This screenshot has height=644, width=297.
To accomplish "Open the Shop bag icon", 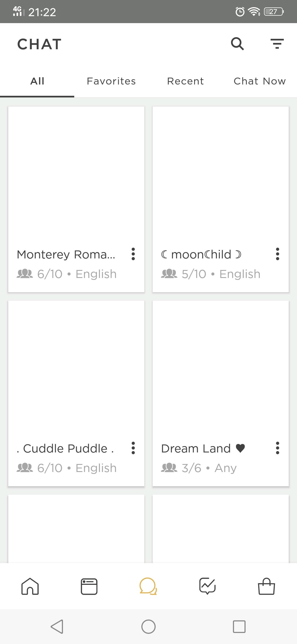I will (x=266, y=586).
